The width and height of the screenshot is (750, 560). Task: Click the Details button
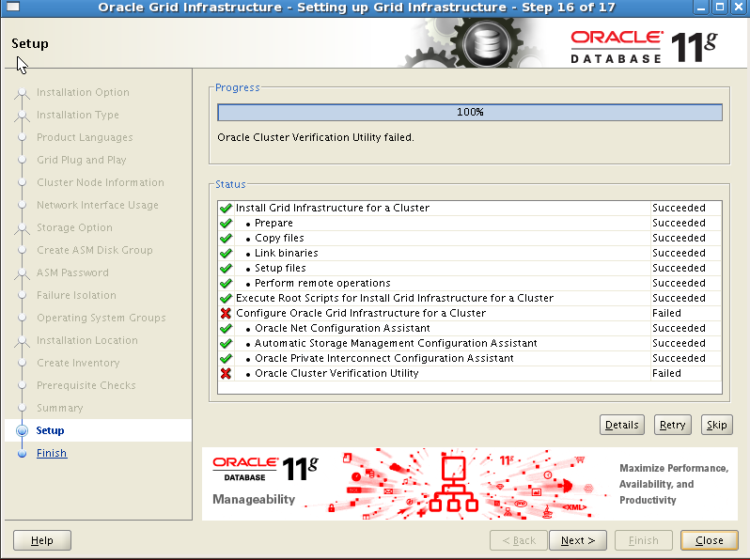622,425
